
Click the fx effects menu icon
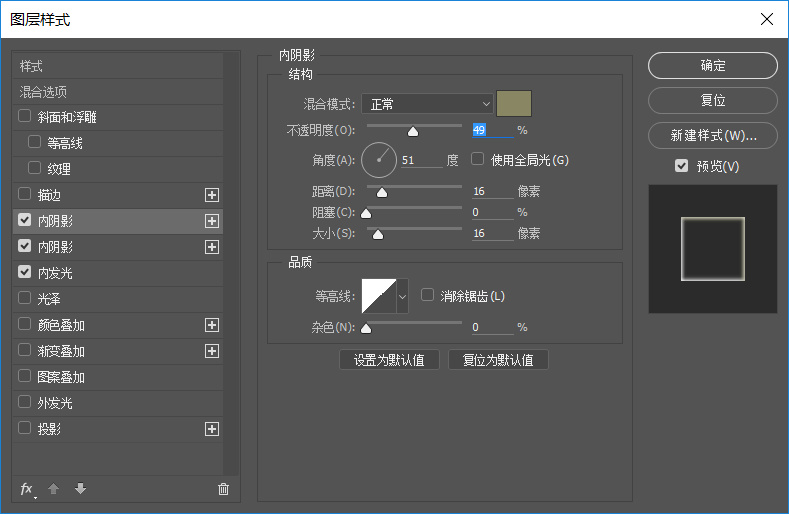coord(27,489)
